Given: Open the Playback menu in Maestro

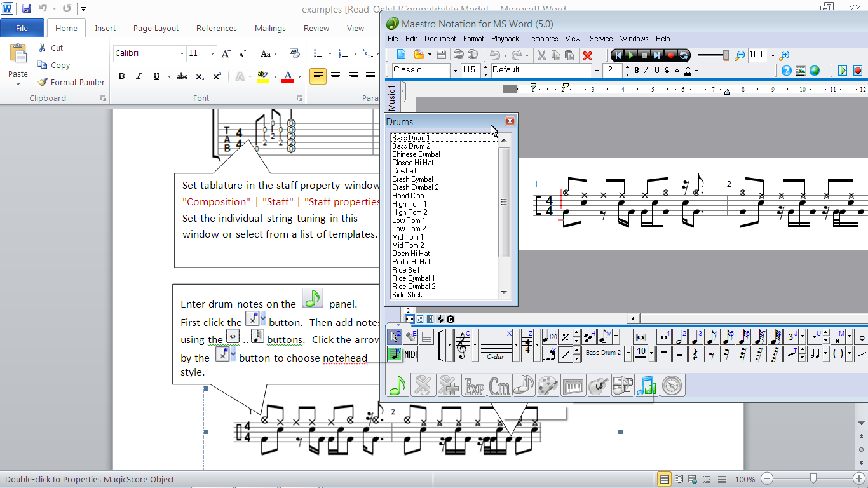Looking at the screenshot, I should 505,39.
